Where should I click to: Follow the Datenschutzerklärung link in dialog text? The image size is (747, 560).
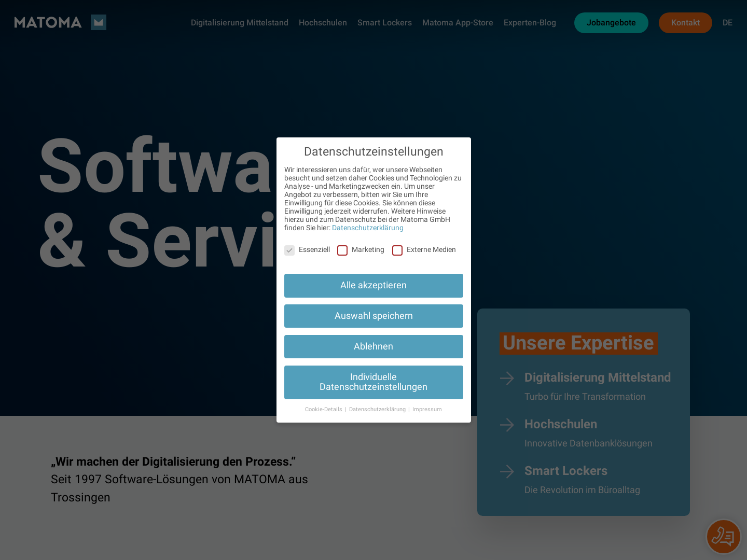pos(368,228)
